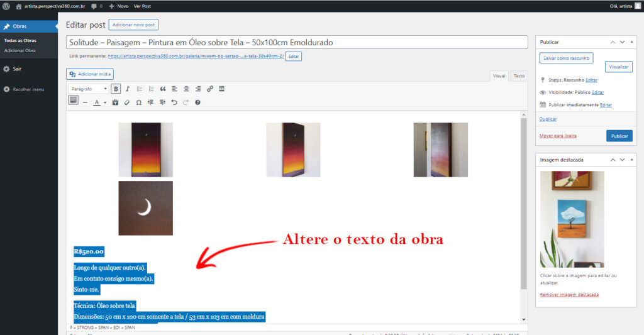This screenshot has width=644, height=335.
Task: Click the Duplicar link
Action: 548,119
